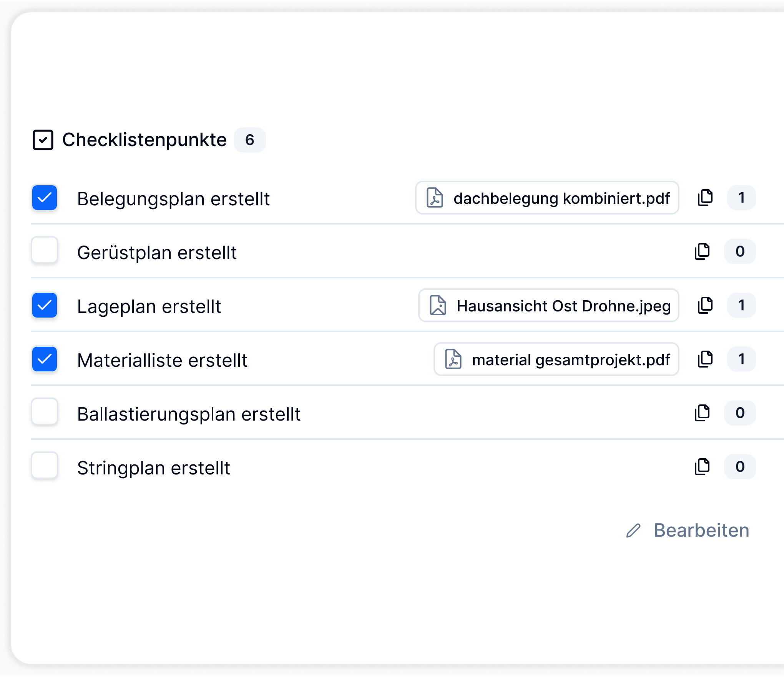This screenshot has width=784, height=692.
Task: Click the documents icon for Gerüstplan erstellt
Action: coord(702,251)
